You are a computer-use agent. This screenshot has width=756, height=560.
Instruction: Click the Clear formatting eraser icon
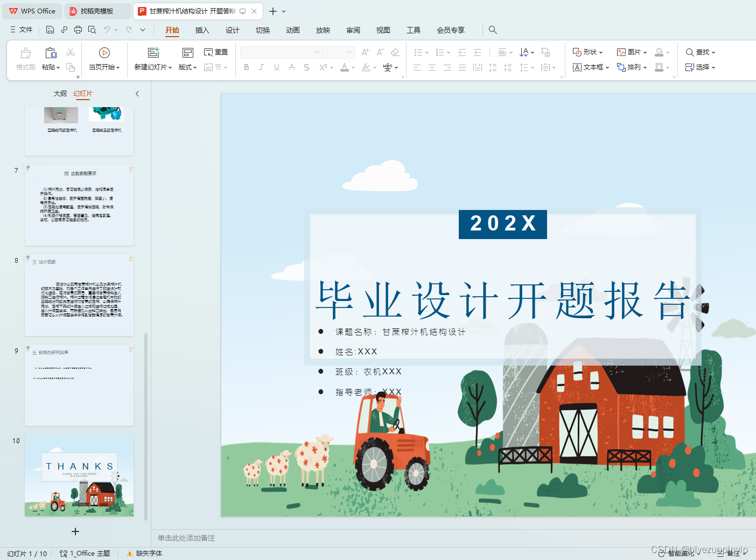[395, 52]
